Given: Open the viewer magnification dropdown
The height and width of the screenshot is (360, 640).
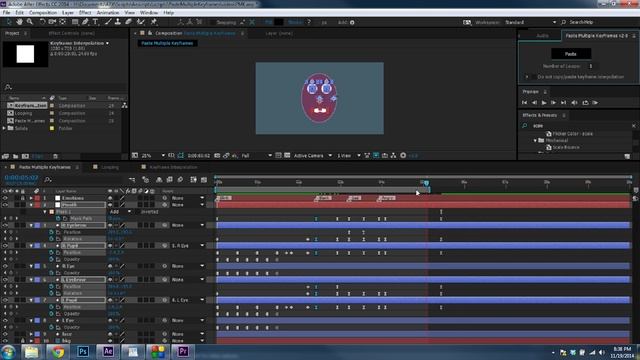Looking at the screenshot, I should click(x=153, y=156).
